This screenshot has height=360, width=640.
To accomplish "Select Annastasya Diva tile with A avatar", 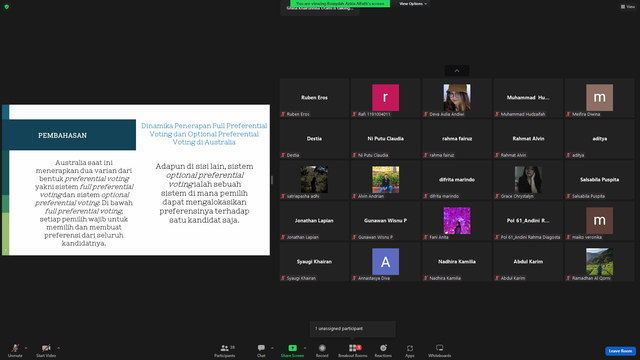I will tap(385, 262).
